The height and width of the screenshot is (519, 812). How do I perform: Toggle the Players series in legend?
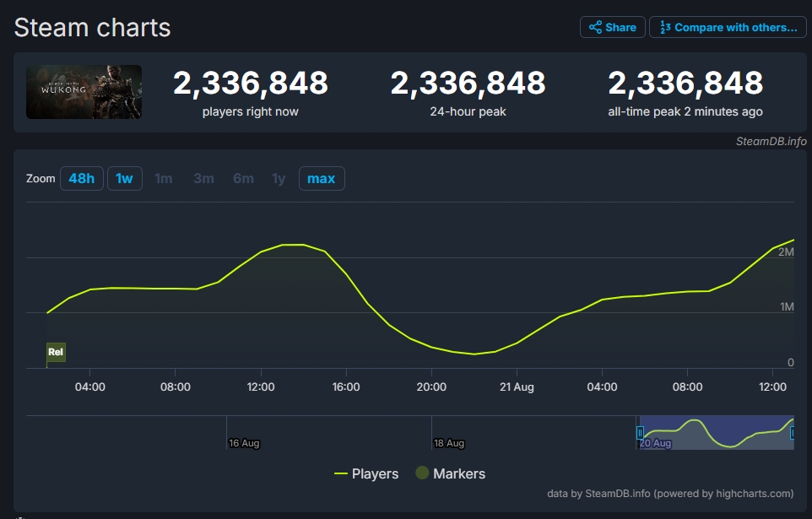(366, 473)
